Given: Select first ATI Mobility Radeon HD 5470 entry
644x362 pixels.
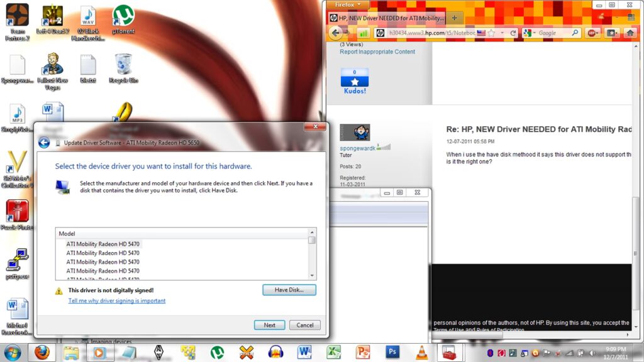Looking at the screenshot, I should click(103, 244).
